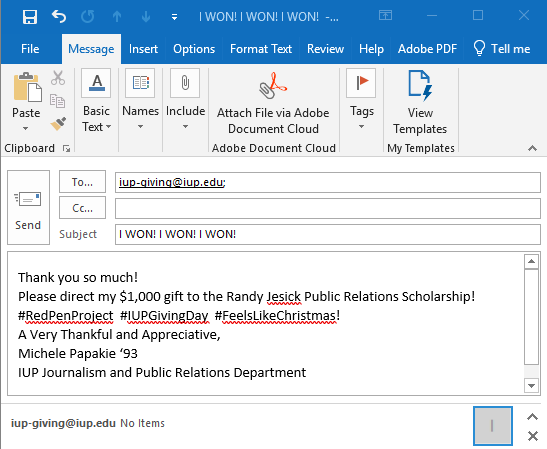Click the misspelled word Jesick in the body
The width and height of the screenshot is (547, 449).
click(x=284, y=297)
